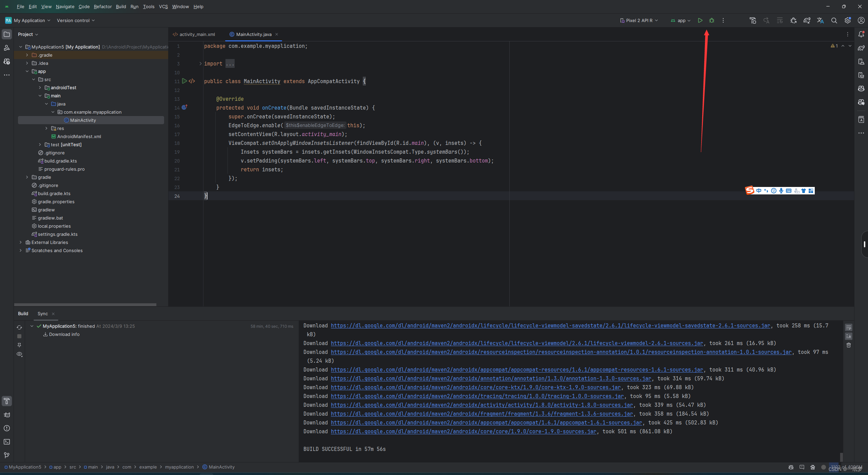Open appcompat-1.6.1-sources.jar download link

coord(486,423)
